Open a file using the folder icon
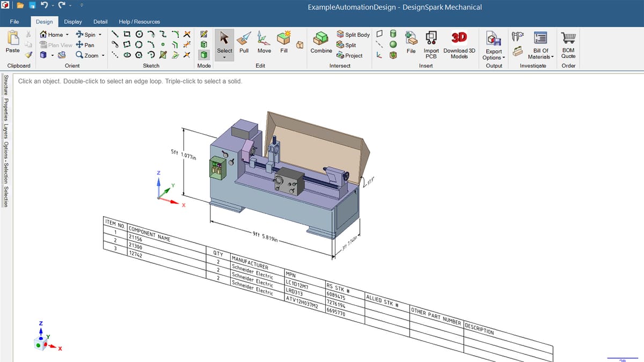This screenshot has height=362, width=644. (x=20, y=6)
